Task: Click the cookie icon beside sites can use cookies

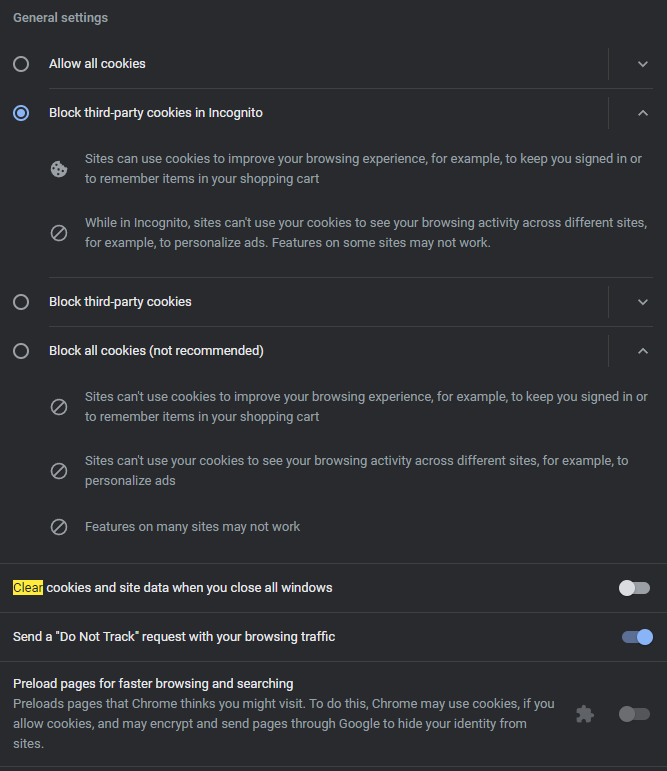Action: click(x=59, y=169)
